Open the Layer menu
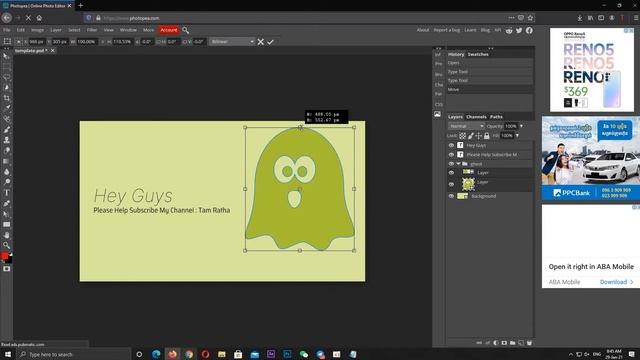The height and width of the screenshot is (360, 640). [x=56, y=30]
